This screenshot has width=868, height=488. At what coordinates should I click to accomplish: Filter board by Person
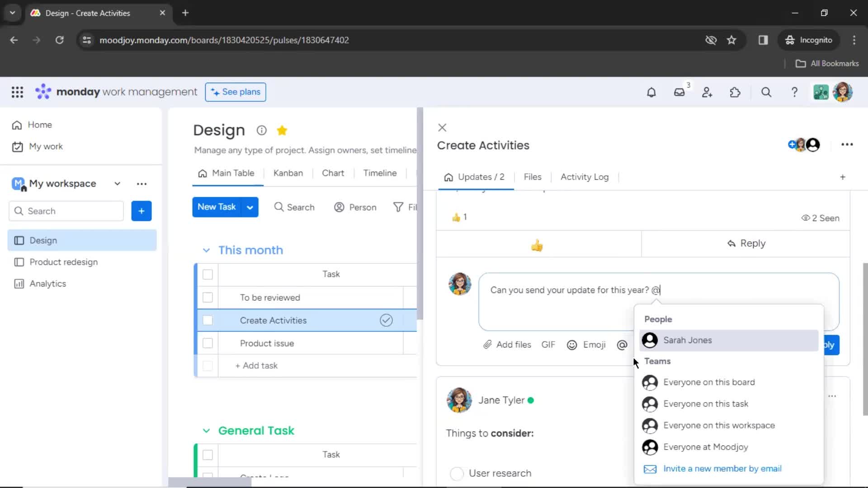pos(355,208)
